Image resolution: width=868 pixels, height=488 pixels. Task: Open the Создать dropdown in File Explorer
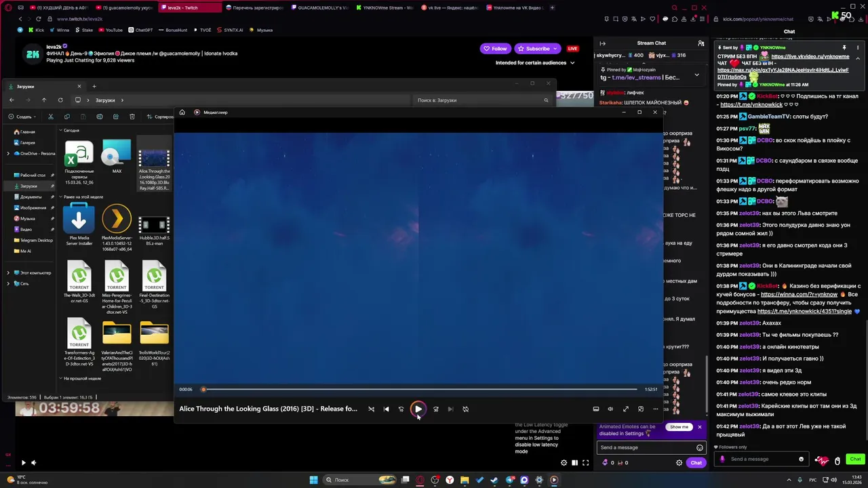pos(23,117)
